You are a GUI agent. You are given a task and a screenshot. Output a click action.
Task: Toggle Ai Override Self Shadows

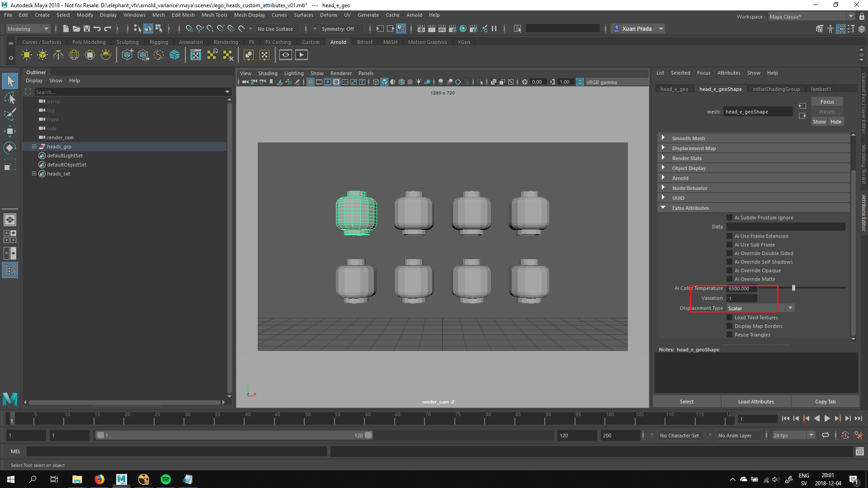pyautogui.click(x=729, y=262)
